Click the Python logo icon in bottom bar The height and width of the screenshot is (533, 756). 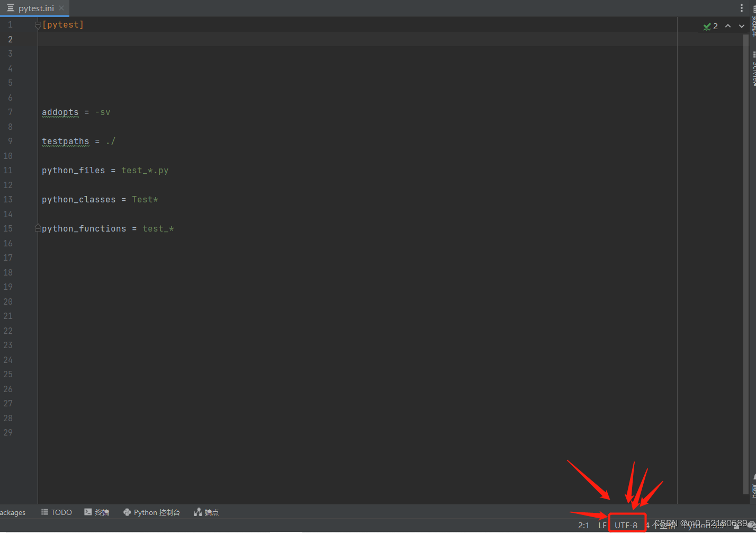(x=127, y=512)
